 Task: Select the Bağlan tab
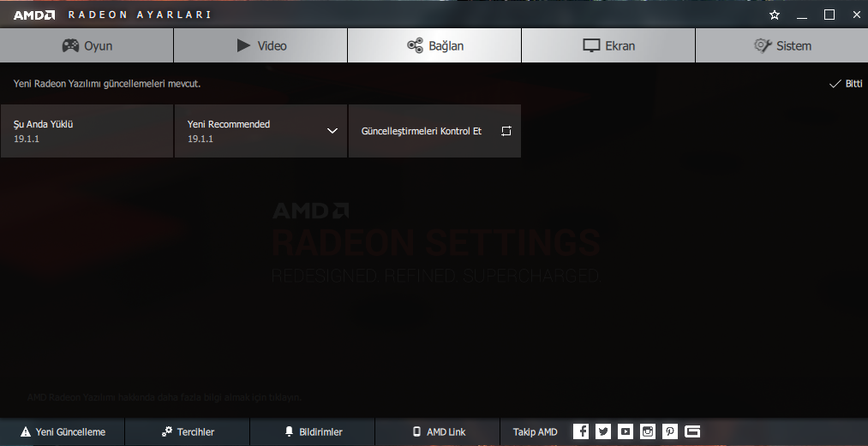click(x=434, y=45)
